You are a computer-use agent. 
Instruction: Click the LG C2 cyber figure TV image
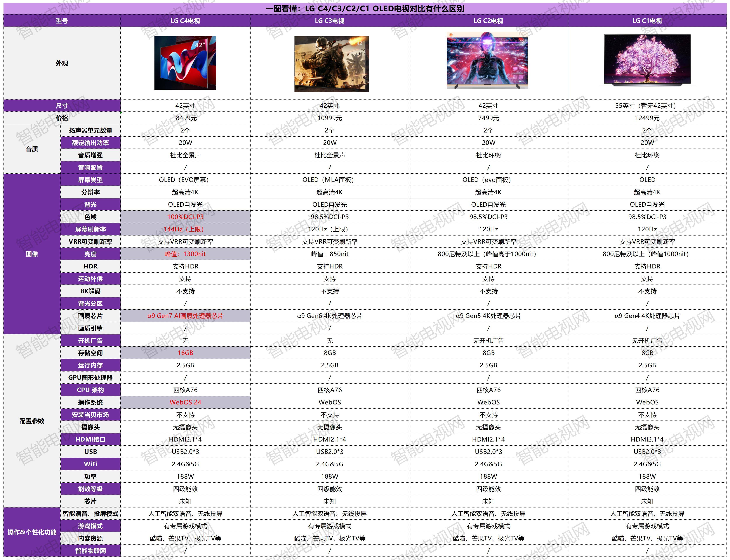pos(487,60)
